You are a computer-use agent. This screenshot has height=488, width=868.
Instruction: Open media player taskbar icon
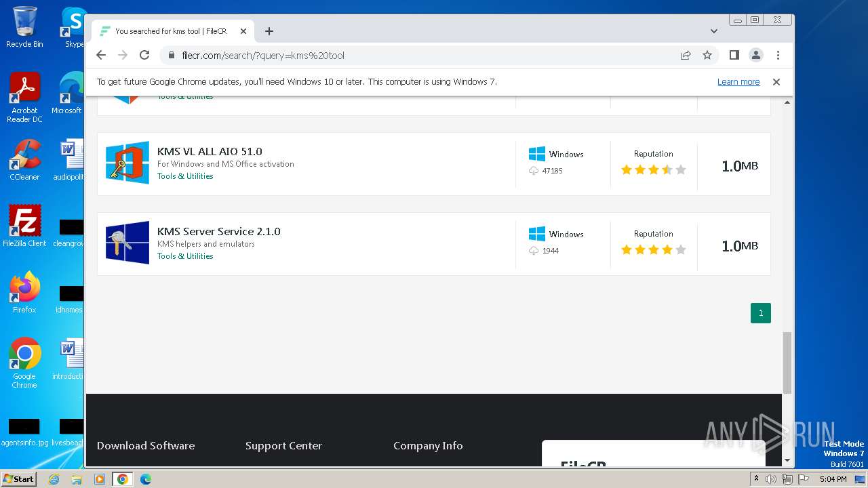[100, 479]
